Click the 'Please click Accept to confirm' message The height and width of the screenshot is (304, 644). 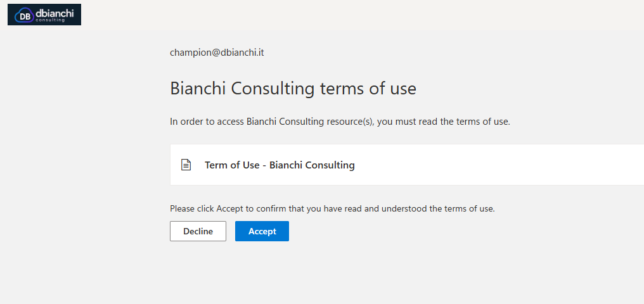point(332,208)
